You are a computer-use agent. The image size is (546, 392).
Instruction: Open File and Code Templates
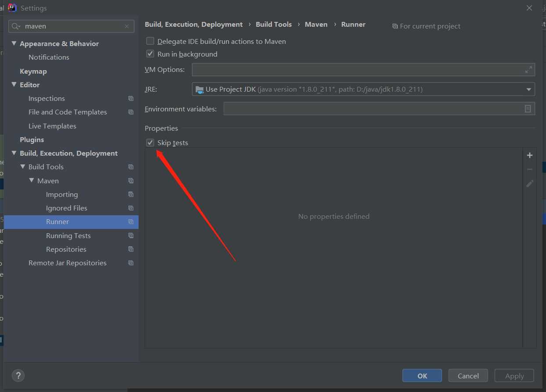click(x=68, y=112)
